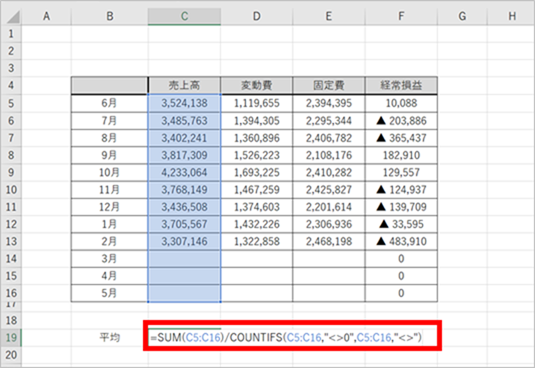The image size is (535, 368).
Task: Select row 20 header
Action: tap(11, 355)
